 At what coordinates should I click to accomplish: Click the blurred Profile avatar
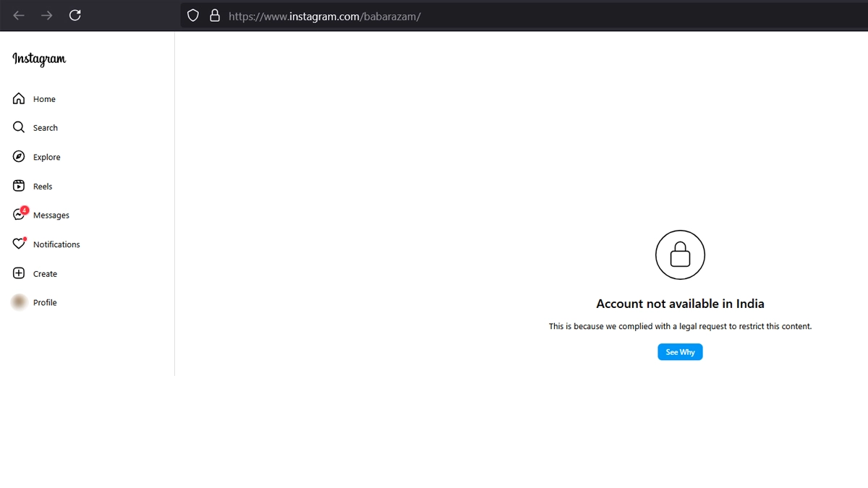click(x=19, y=303)
